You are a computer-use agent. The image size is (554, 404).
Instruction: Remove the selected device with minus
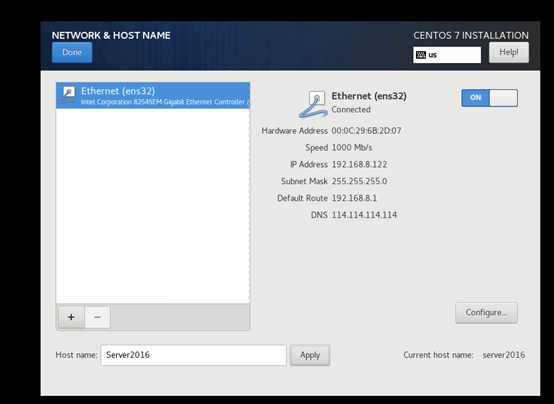pyautogui.click(x=97, y=317)
